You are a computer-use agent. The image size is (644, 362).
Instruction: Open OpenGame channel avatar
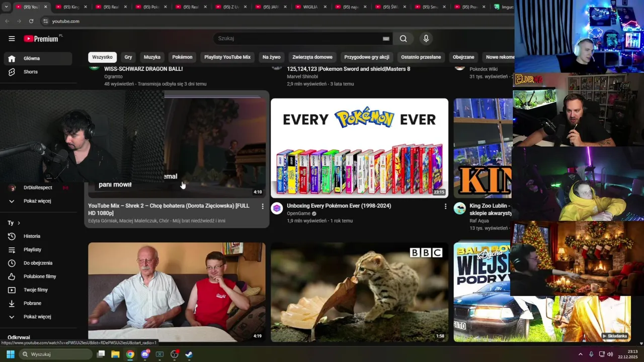click(x=277, y=209)
